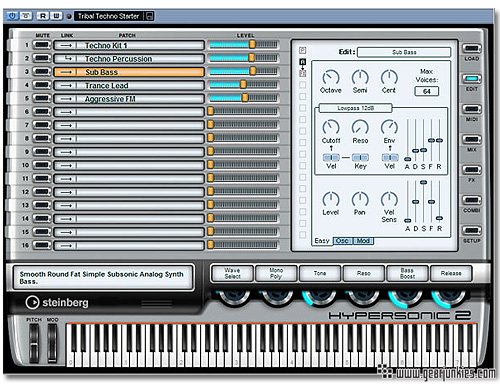Click the Wave Select button
This screenshot has width=500, height=385.
232,273
